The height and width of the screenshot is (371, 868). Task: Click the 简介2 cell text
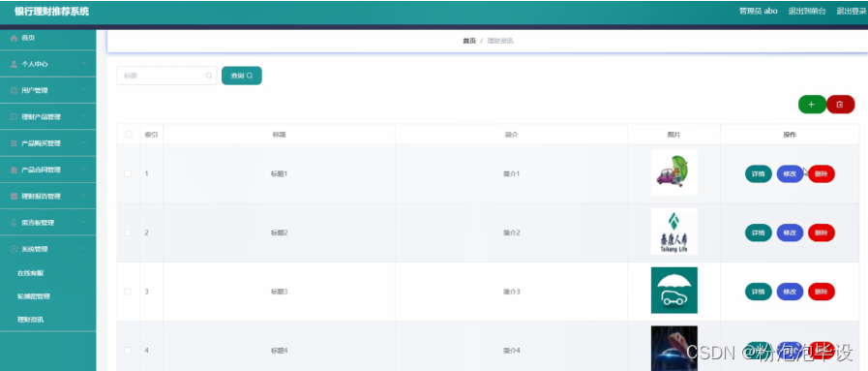coord(512,232)
